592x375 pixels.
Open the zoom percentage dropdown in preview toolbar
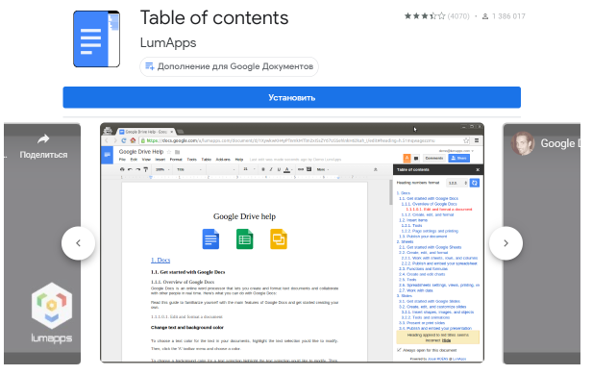tap(162, 170)
